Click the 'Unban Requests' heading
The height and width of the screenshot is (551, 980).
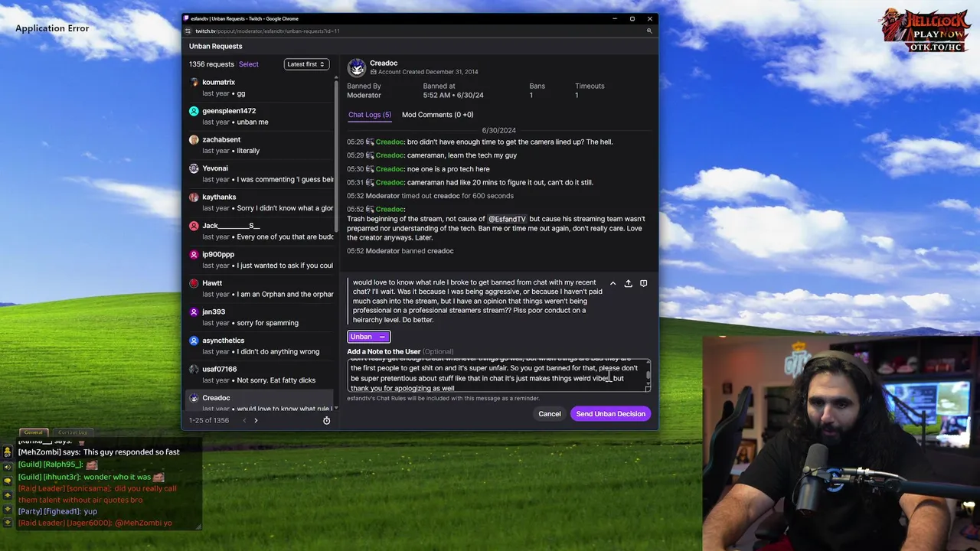(x=215, y=46)
